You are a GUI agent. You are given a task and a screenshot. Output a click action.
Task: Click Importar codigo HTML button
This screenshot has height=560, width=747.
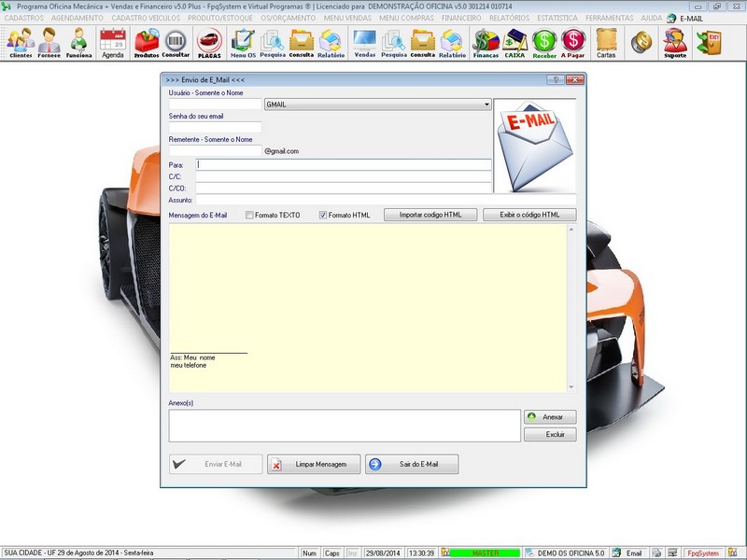tap(430, 215)
